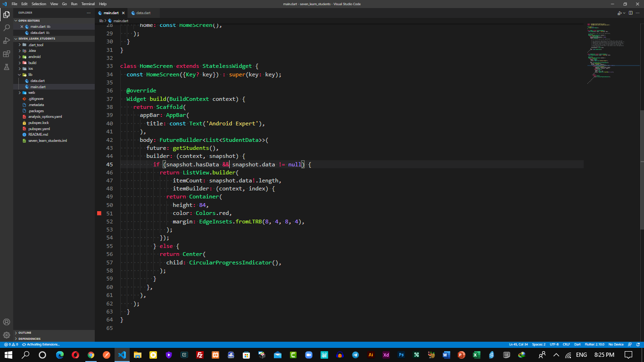This screenshot has width=644, height=362.
Task: Open README.md in the explorer
Action: pos(54,135)
